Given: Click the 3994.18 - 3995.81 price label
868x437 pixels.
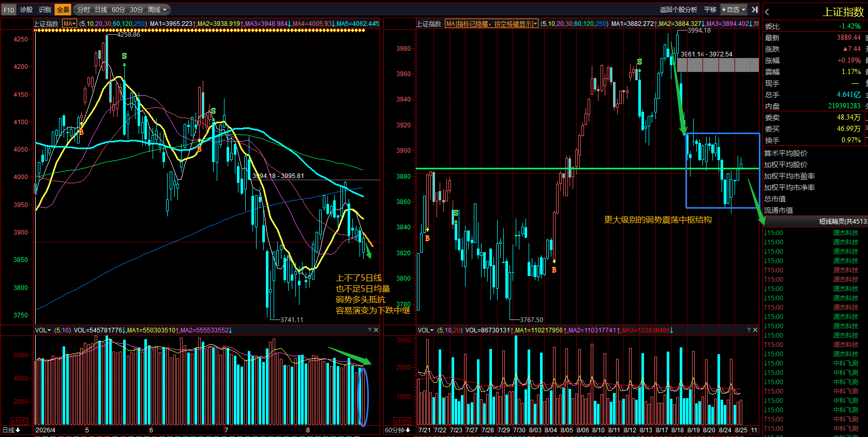Looking at the screenshot, I should 278,176.
